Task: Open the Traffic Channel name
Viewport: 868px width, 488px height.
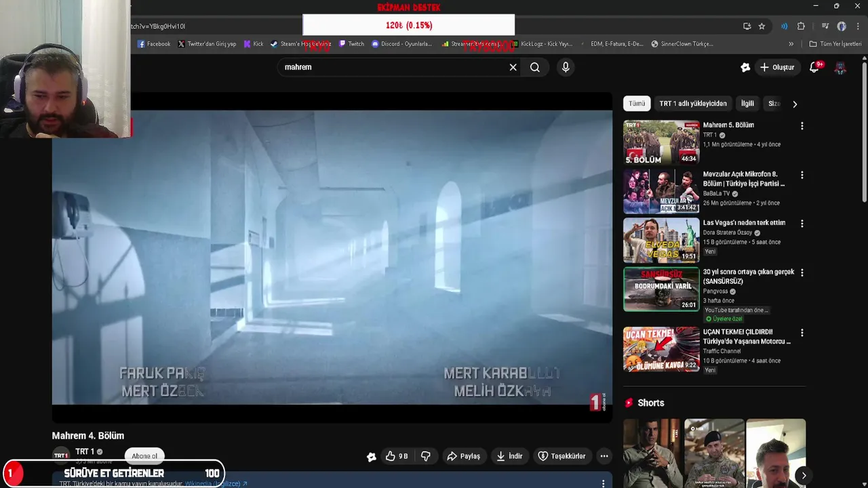Action: [722, 351]
